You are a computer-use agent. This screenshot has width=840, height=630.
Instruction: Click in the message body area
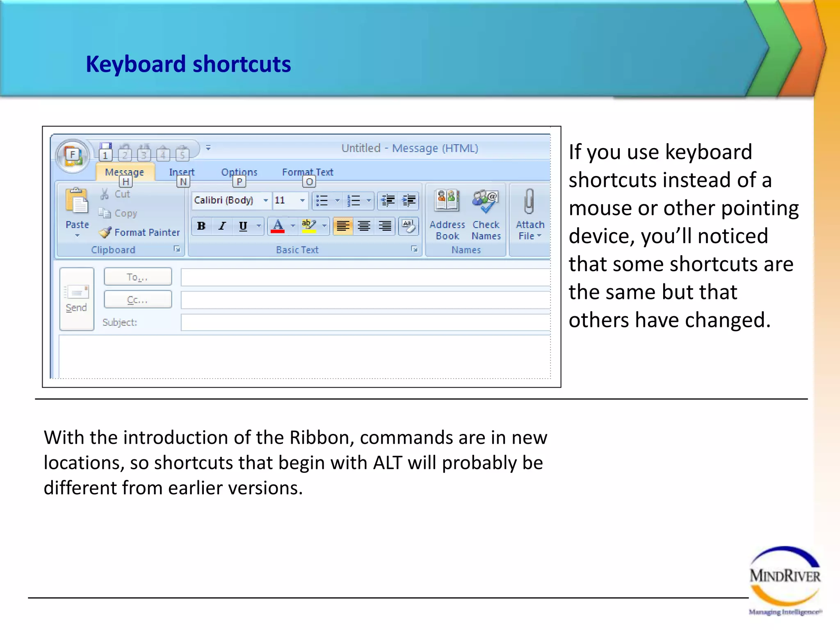[x=305, y=356]
